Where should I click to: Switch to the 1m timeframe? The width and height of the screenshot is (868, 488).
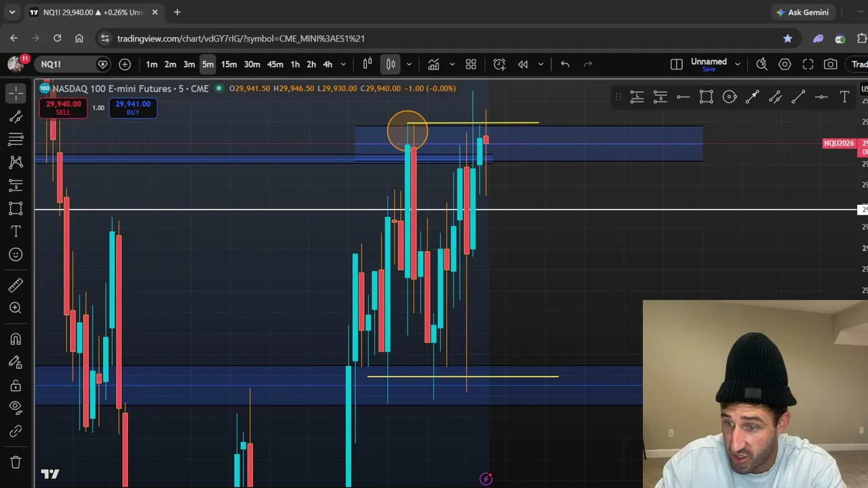151,64
